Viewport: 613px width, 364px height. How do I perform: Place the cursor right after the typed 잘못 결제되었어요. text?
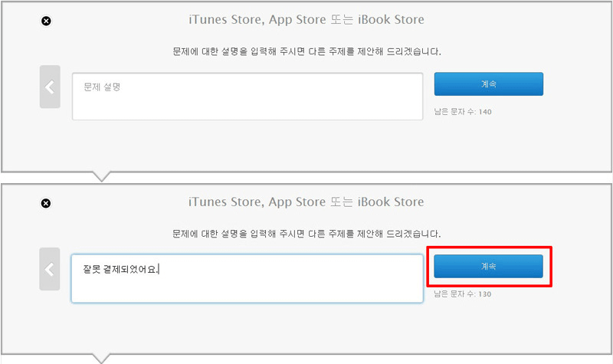159,270
